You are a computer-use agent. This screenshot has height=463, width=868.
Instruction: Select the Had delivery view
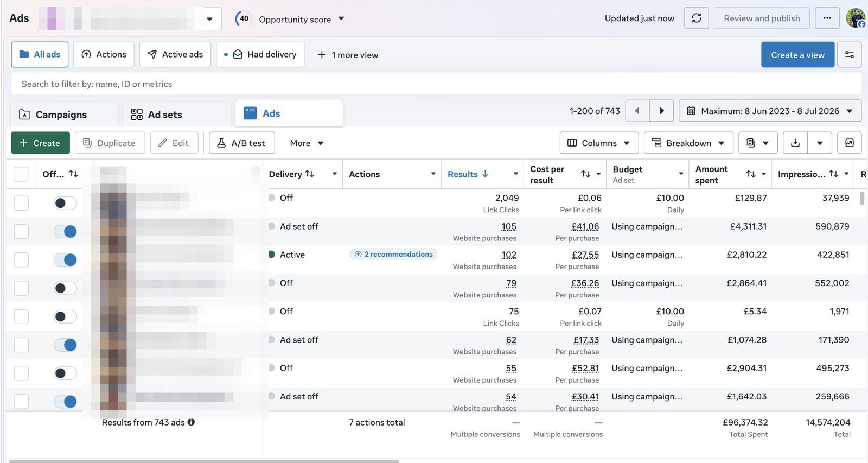coord(260,54)
